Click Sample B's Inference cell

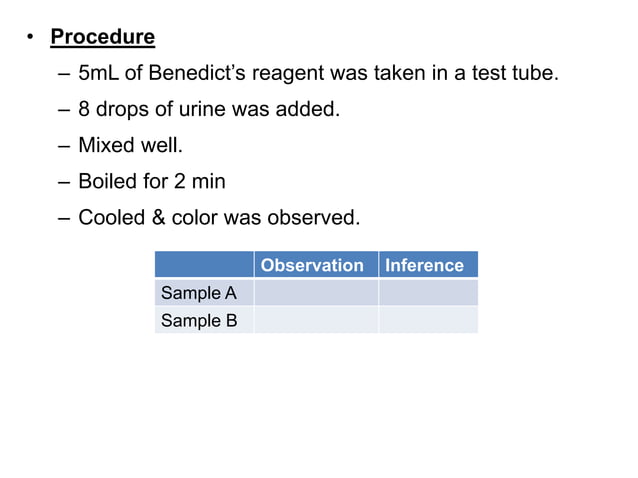[428, 320]
